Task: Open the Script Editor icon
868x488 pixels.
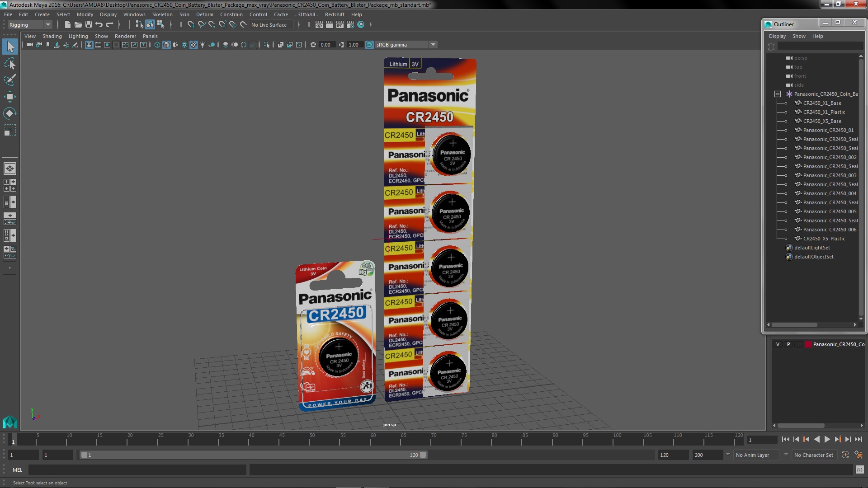Action: click(859, 470)
